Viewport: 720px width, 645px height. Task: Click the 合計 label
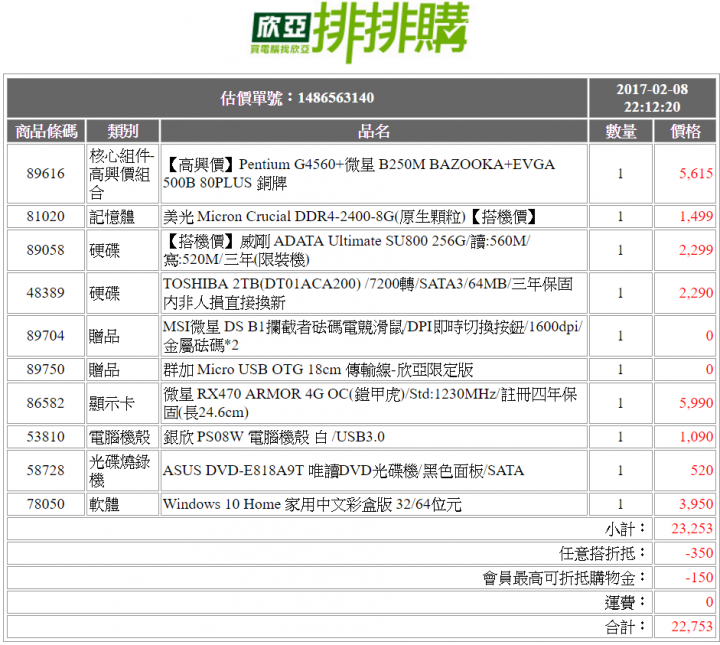[625, 626]
